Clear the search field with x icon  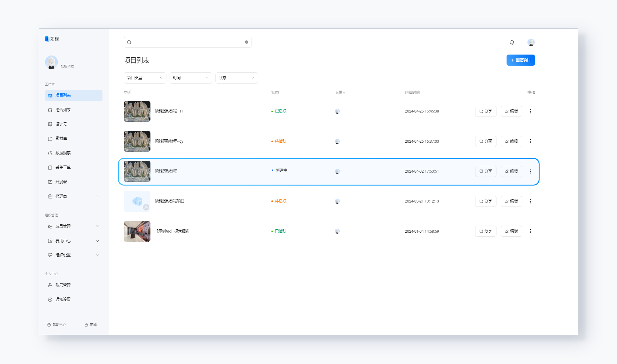point(246,42)
